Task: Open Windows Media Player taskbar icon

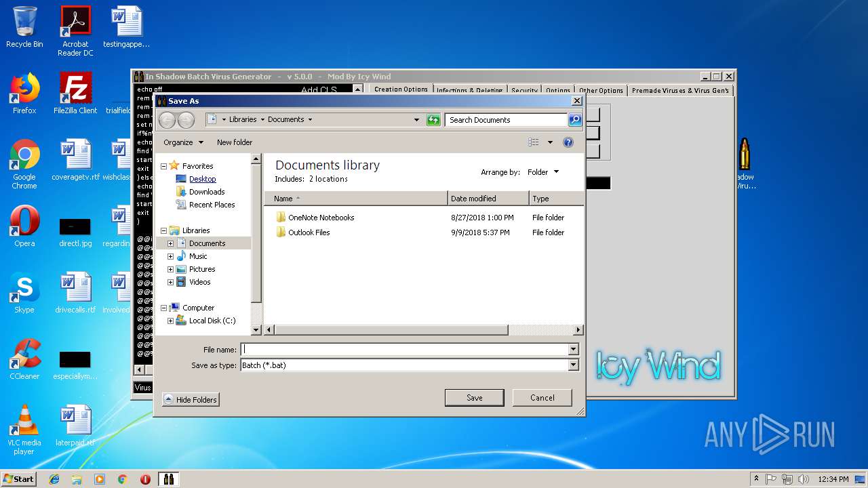Action: click(x=100, y=479)
